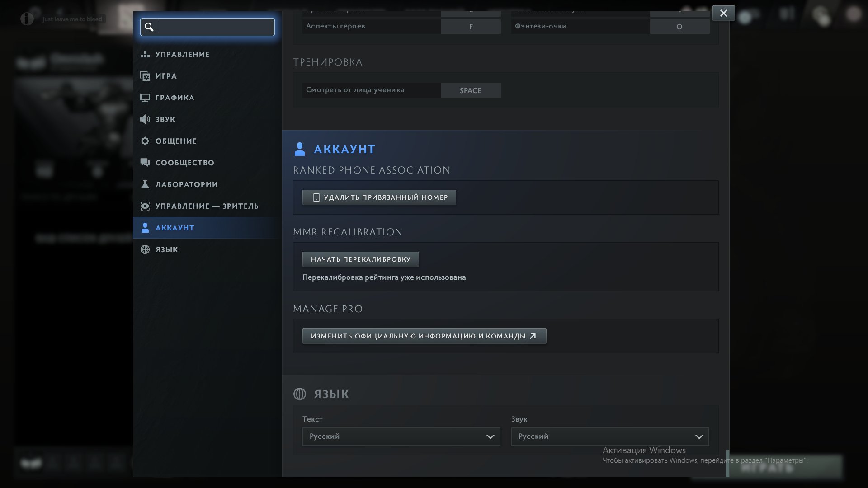Click Начать перекалибровку button

(x=360, y=259)
